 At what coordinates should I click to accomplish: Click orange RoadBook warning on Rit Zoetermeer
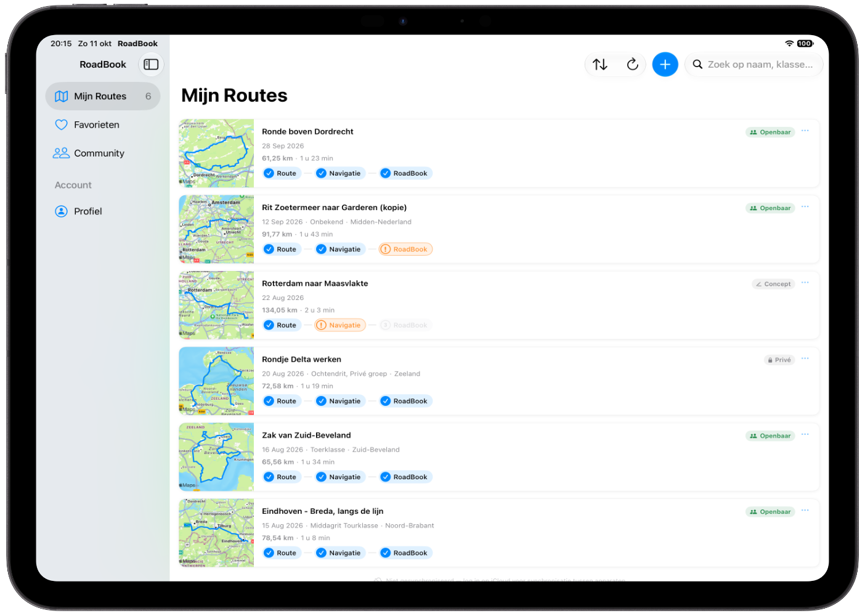point(405,249)
